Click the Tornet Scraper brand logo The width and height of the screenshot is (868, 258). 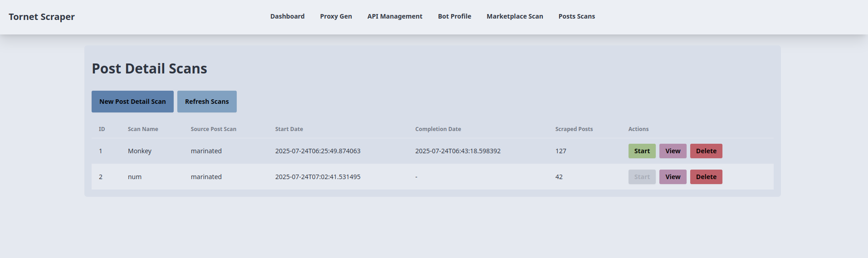click(x=42, y=17)
